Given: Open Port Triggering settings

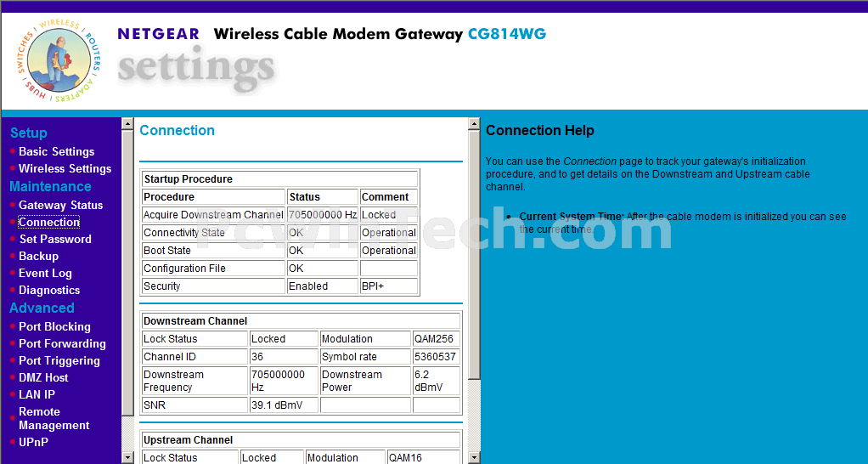Looking at the screenshot, I should [59, 361].
